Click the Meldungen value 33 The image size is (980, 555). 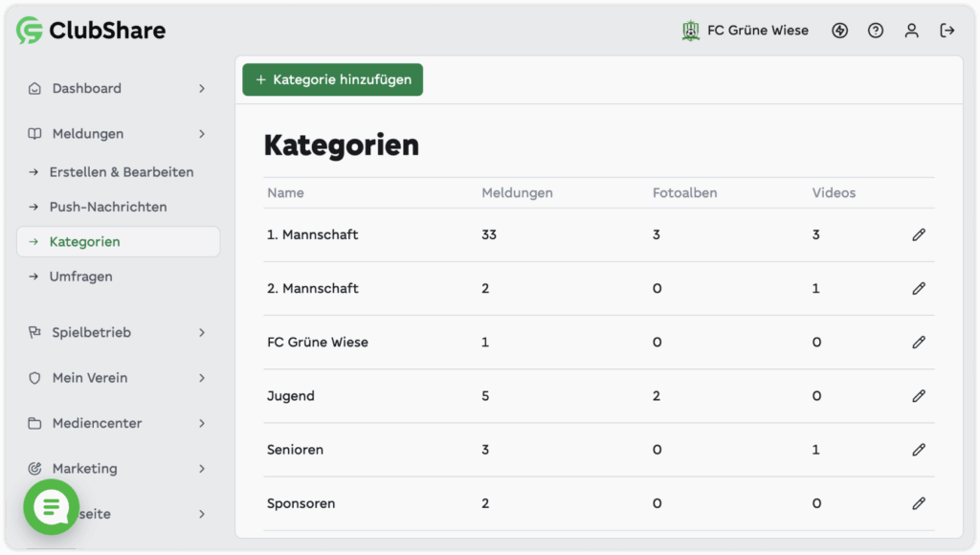(489, 235)
